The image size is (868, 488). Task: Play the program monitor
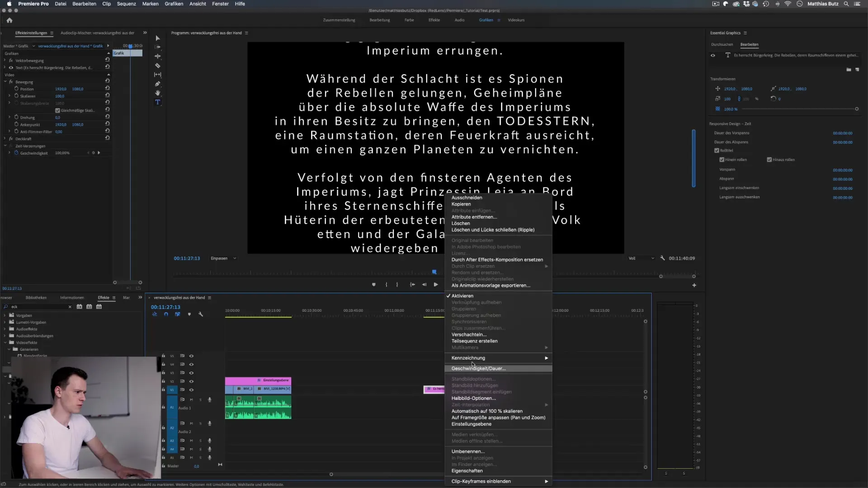pos(436,285)
